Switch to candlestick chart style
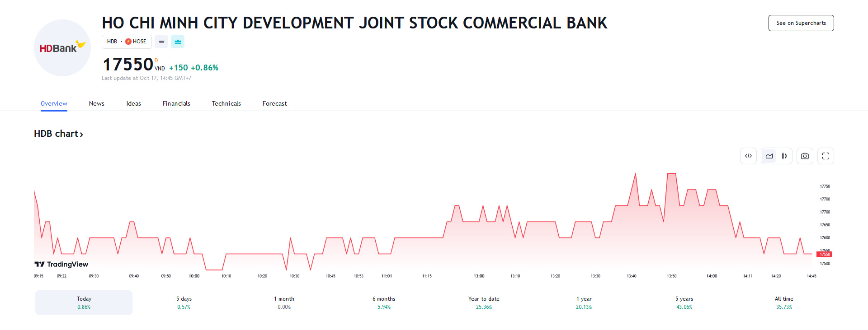The height and width of the screenshot is (330, 868). [784, 156]
